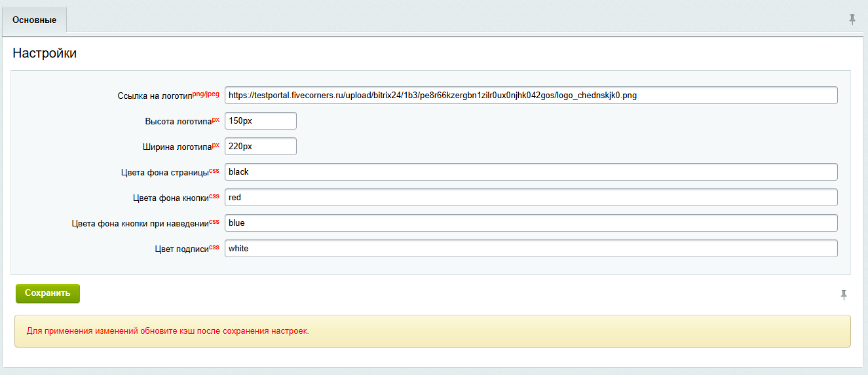Open the Основные tab
868x375 pixels.
[35, 20]
